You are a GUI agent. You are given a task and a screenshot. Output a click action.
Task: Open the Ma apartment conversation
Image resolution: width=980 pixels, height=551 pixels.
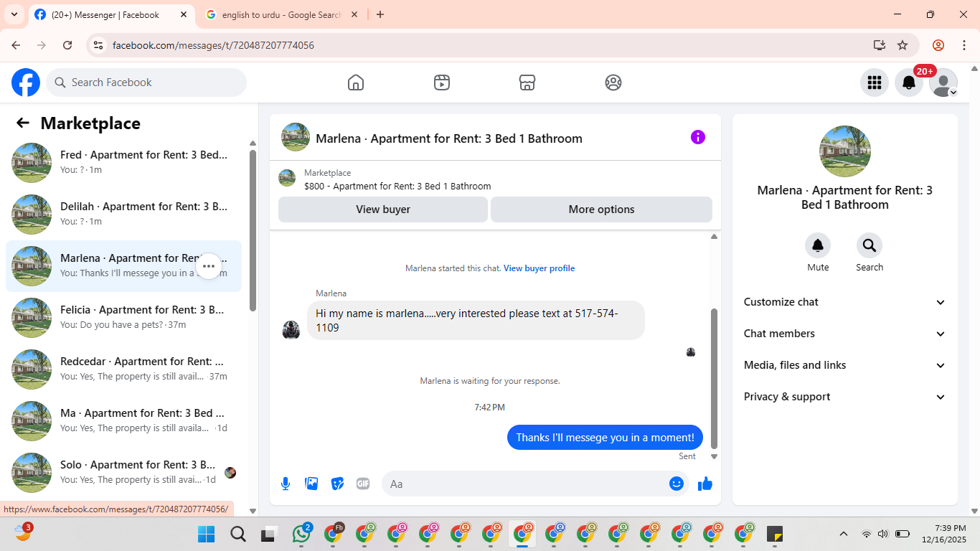[x=123, y=421]
